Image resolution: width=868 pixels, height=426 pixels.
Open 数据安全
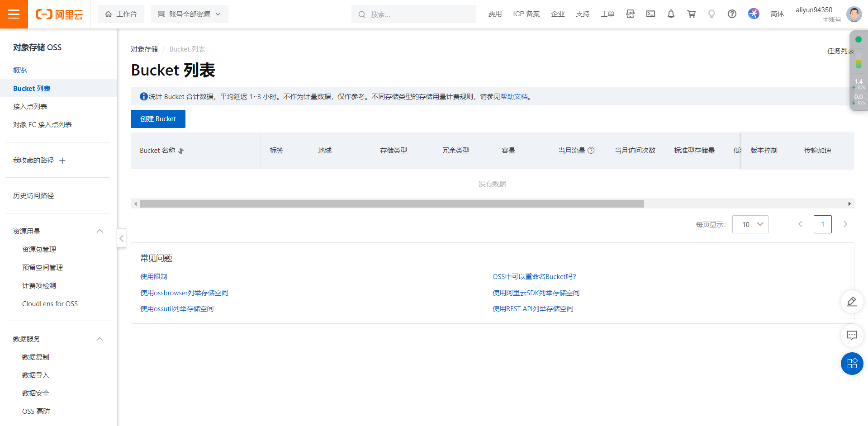(36, 393)
